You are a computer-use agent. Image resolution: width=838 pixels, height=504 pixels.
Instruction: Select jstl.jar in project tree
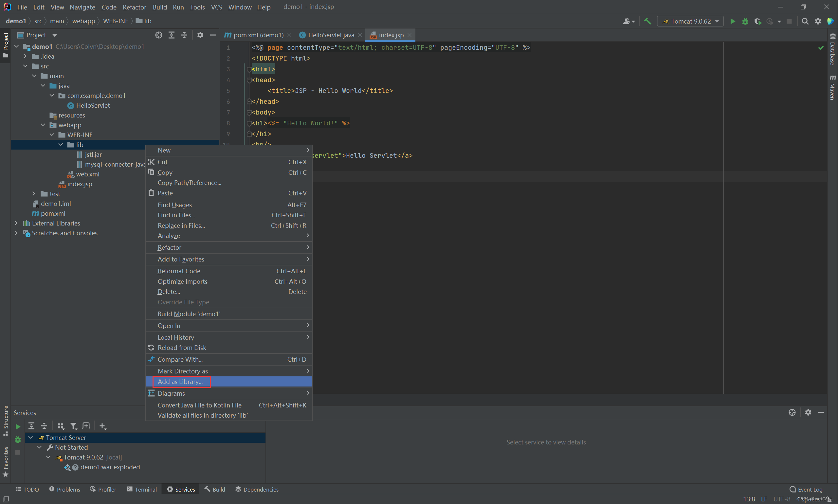click(93, 154)
